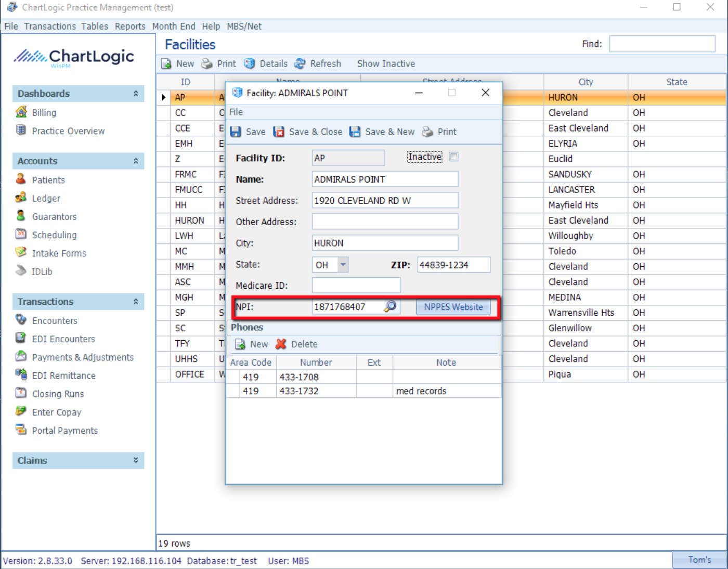The height and width of the screenshot is (569, 728).
Task: Open the Encounters transaction screen
Action: coord(54,321)
